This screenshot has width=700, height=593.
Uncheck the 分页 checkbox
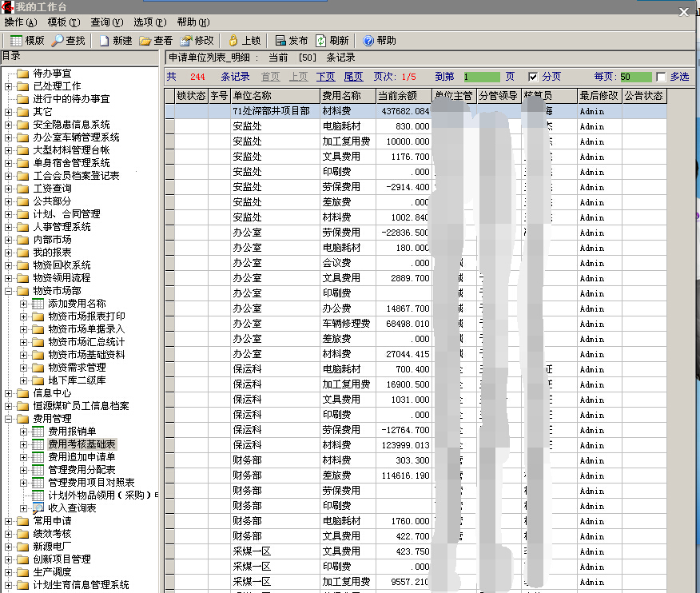click(533, 77)
